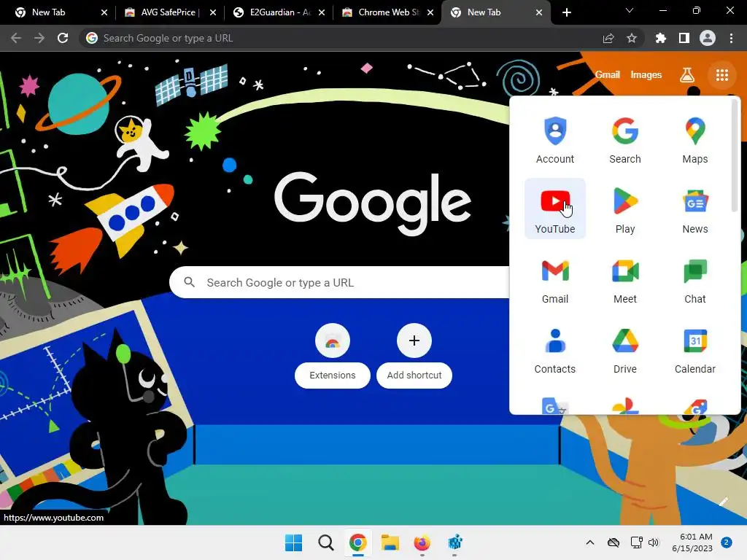Launch Google Meet from the apps panel
747x560 pixels.
click(x=624, y=279)
